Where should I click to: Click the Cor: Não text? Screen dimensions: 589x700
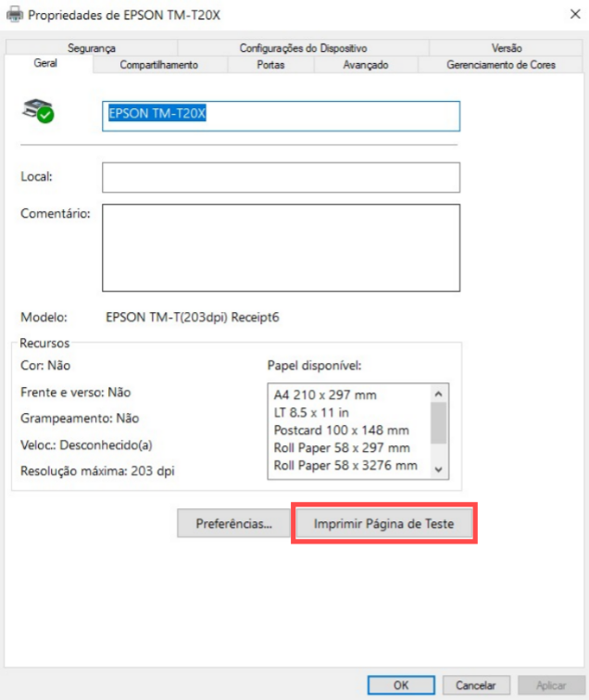(x=45, y=366)
